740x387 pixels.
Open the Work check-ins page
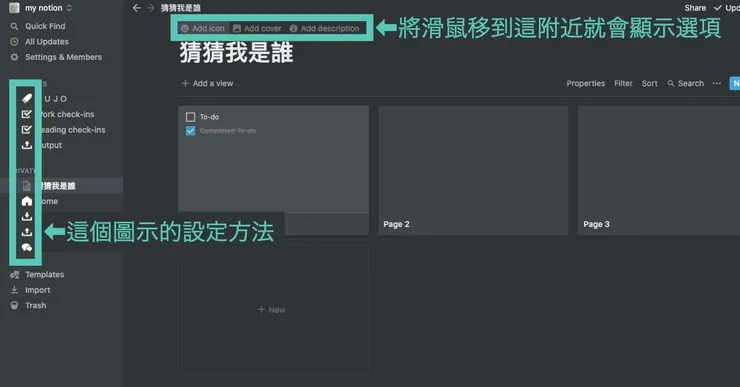coord(67,114)
